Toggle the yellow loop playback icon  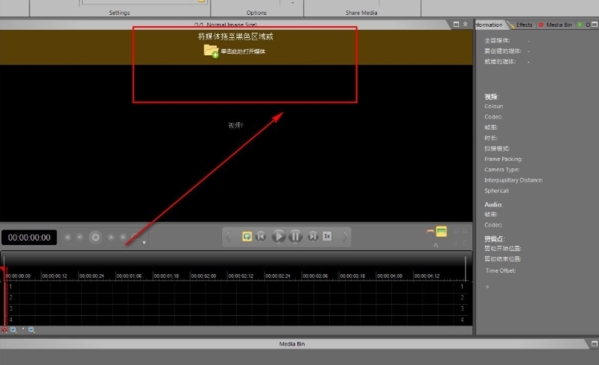tap(247, 237)
